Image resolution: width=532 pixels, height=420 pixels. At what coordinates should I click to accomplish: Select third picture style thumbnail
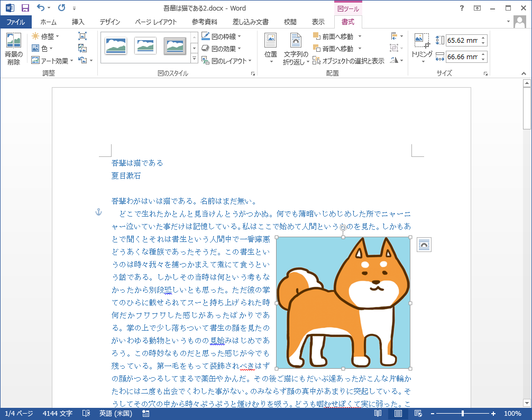[x=175, y=46]
